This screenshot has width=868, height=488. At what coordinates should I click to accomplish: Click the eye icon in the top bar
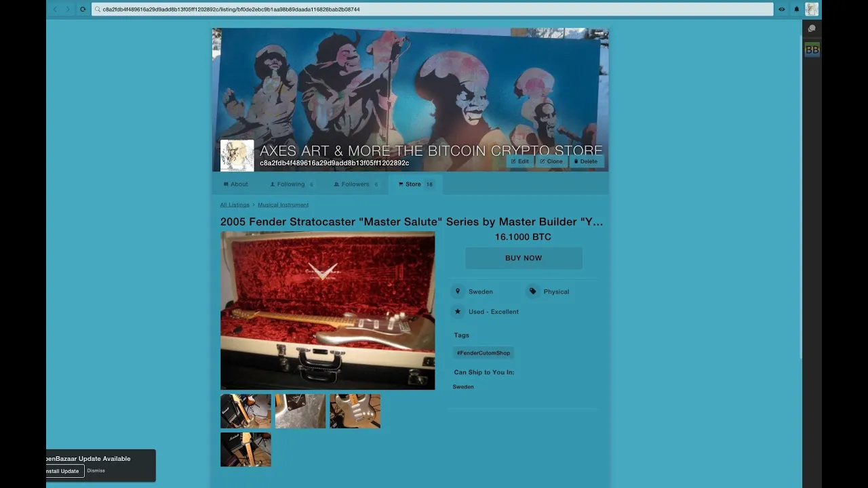click(782, 9)
